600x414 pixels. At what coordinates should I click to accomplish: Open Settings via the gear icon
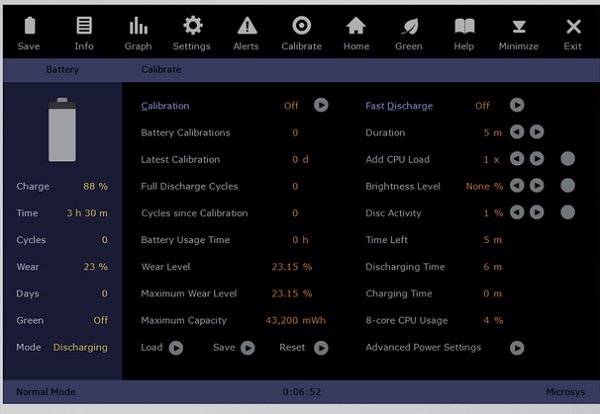coord(192,27)
